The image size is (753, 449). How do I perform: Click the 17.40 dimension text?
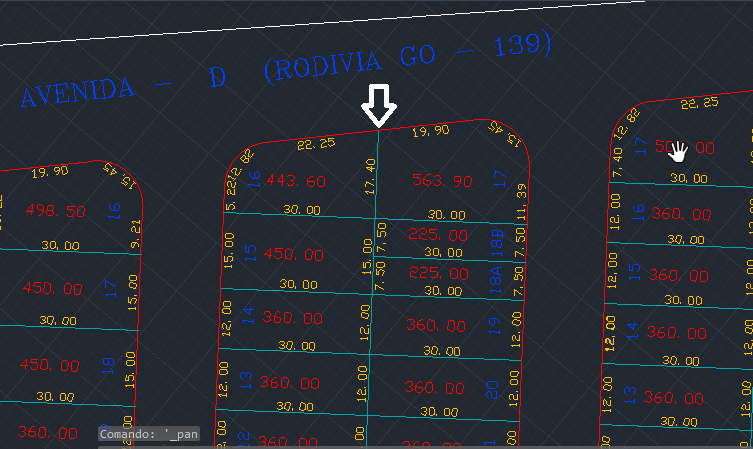[372, 182]
